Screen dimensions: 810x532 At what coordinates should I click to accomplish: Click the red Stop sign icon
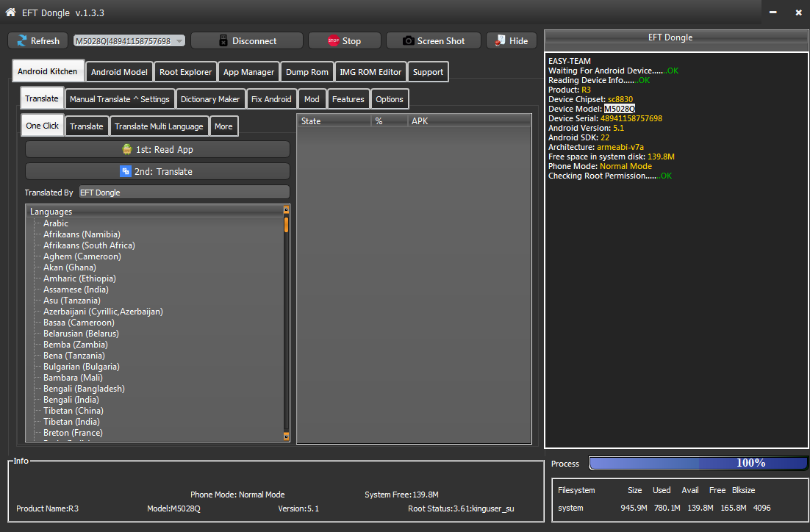333,40
